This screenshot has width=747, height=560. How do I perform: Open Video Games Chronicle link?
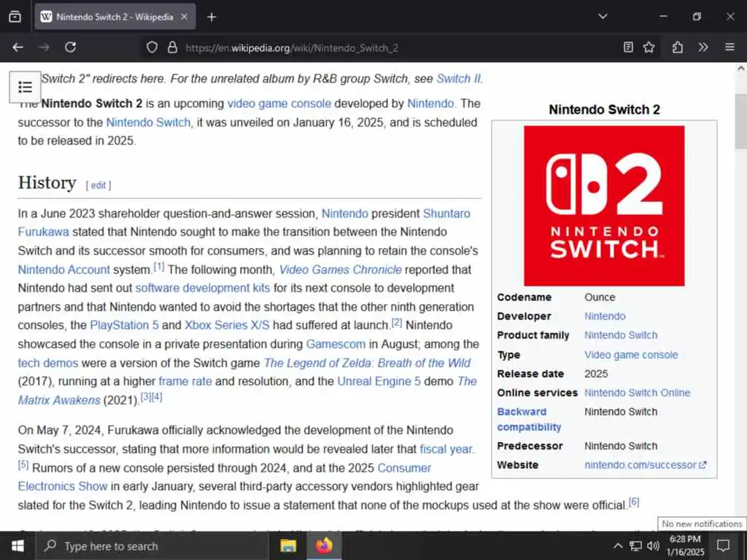(x=341, y=270)
